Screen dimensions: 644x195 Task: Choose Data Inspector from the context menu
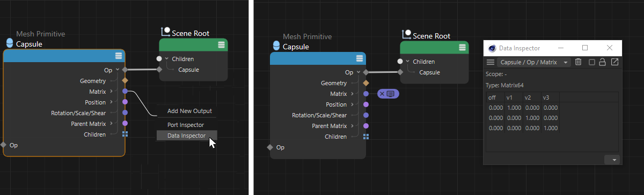[186, 136]
